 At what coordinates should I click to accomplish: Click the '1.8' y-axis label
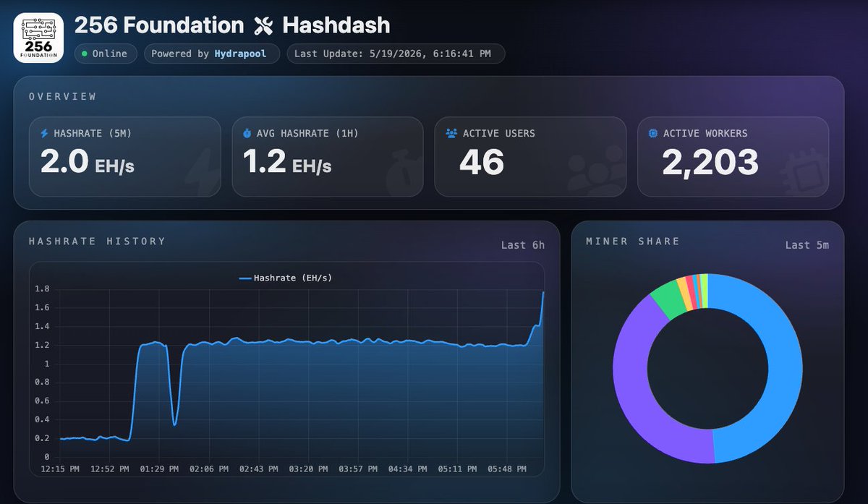point(41,289)
